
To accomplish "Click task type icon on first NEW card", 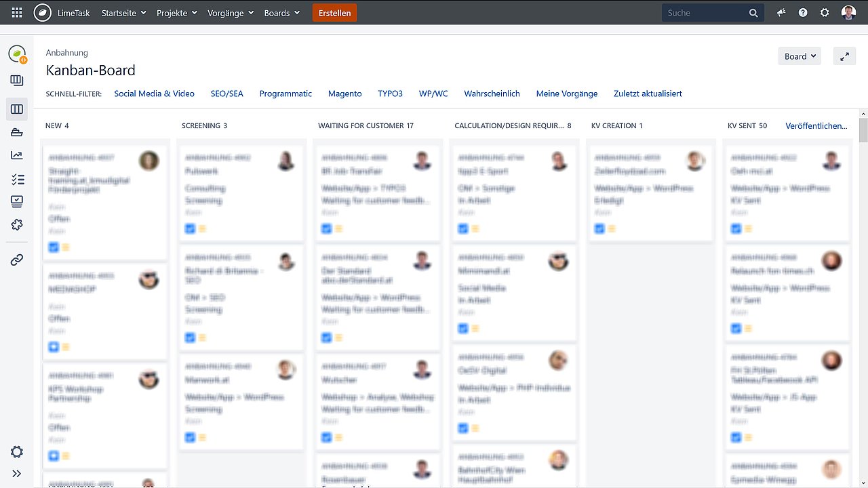I will coord(54,247).
